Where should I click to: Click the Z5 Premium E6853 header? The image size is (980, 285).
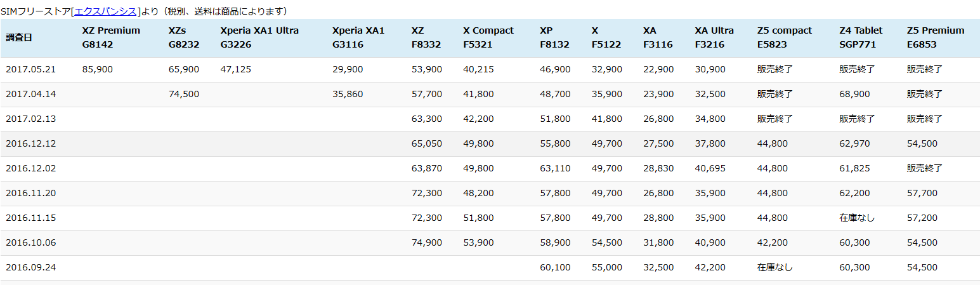click(x=935, y=37)
